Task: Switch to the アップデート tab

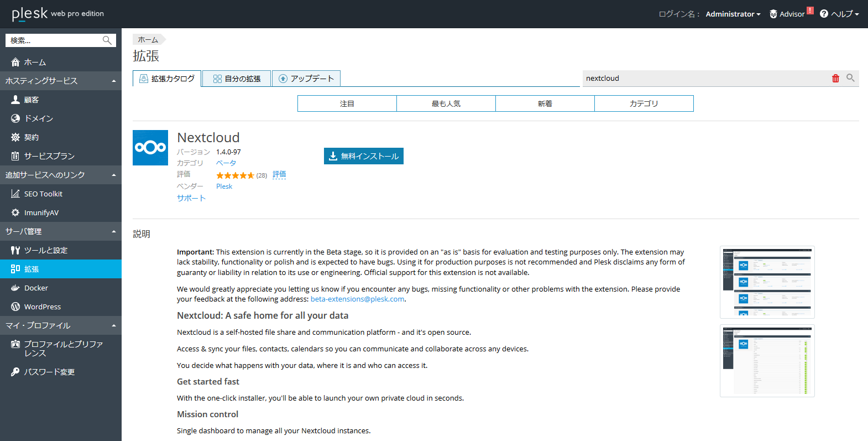Action: (306, 79)
